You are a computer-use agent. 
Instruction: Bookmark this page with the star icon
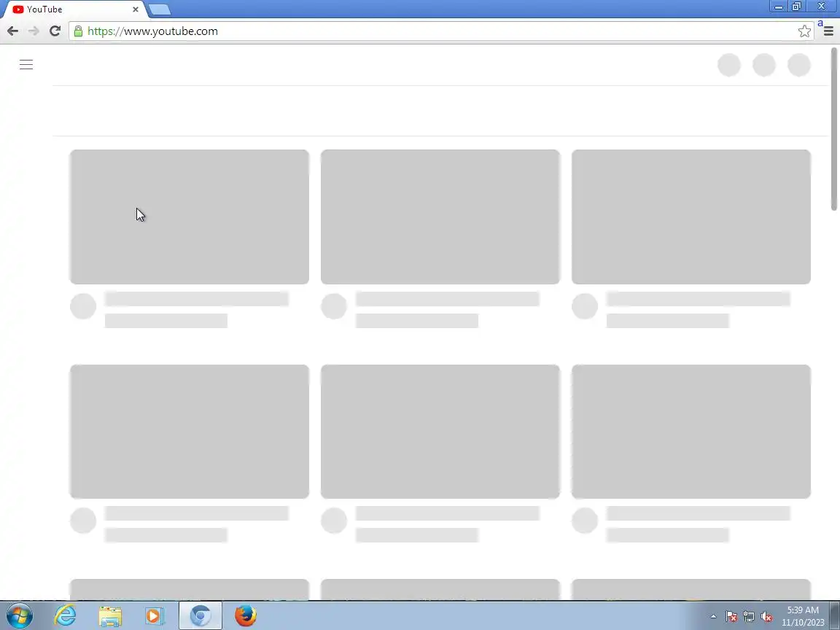tap(804, 31)
